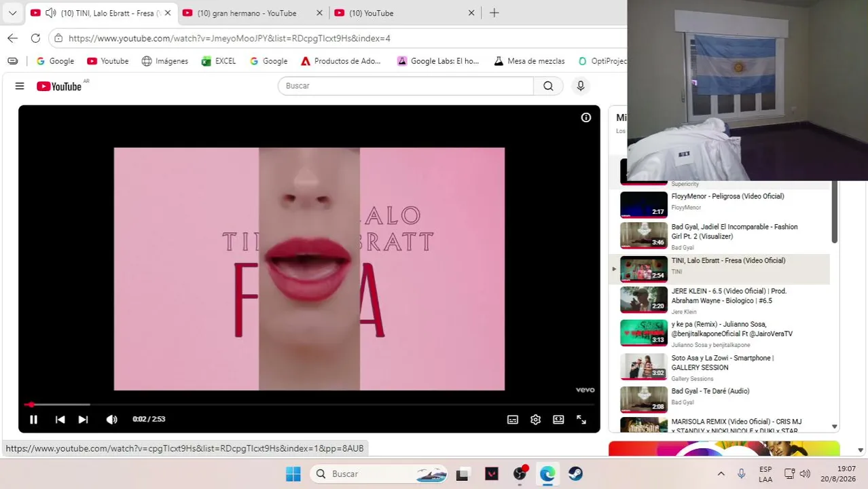The width and height of the screenshot is (868, 489).
Task: Open system volume in tray
Action: pos(806,474)
